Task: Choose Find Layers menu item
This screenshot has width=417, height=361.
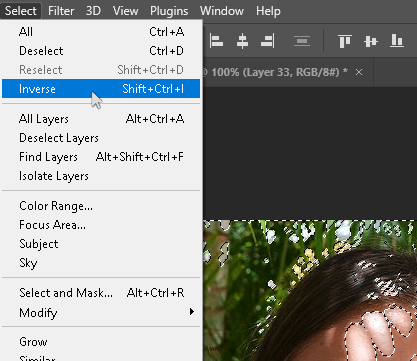Action: point(101,157)
